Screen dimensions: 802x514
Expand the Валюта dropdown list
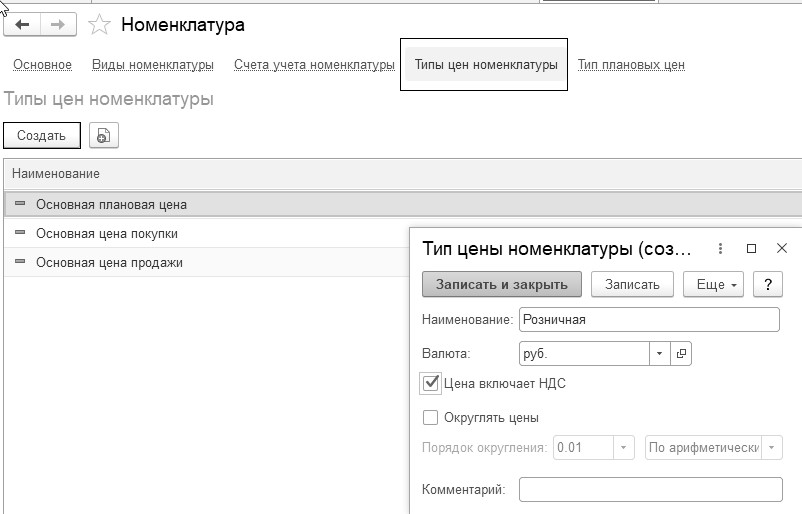pyautogui.click(x=659, y=354)
